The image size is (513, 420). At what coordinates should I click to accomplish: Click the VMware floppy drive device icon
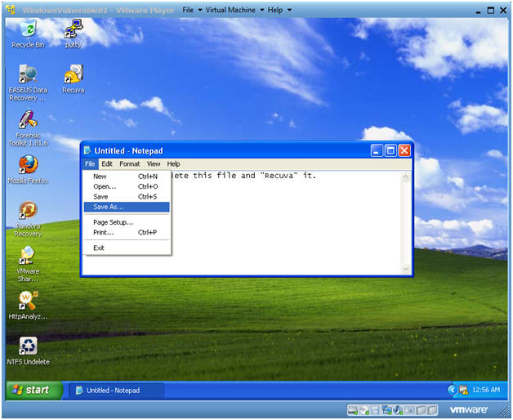[376, 410]
